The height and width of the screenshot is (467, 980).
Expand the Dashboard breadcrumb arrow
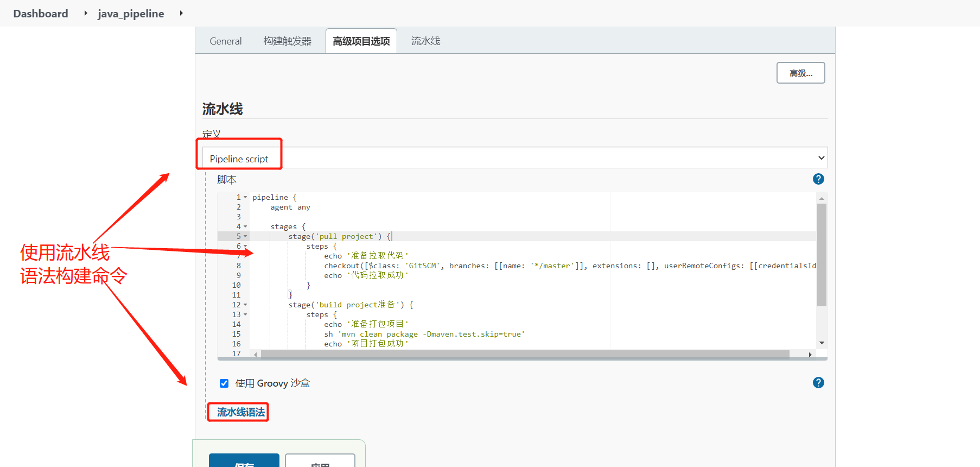click(85, 13)
